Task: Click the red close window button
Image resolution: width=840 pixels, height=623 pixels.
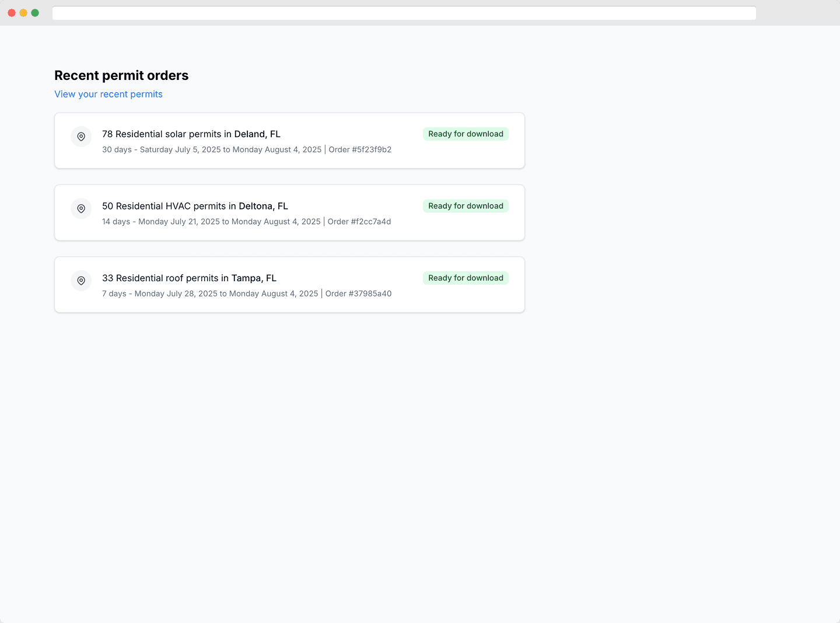Action: [12, 13]
